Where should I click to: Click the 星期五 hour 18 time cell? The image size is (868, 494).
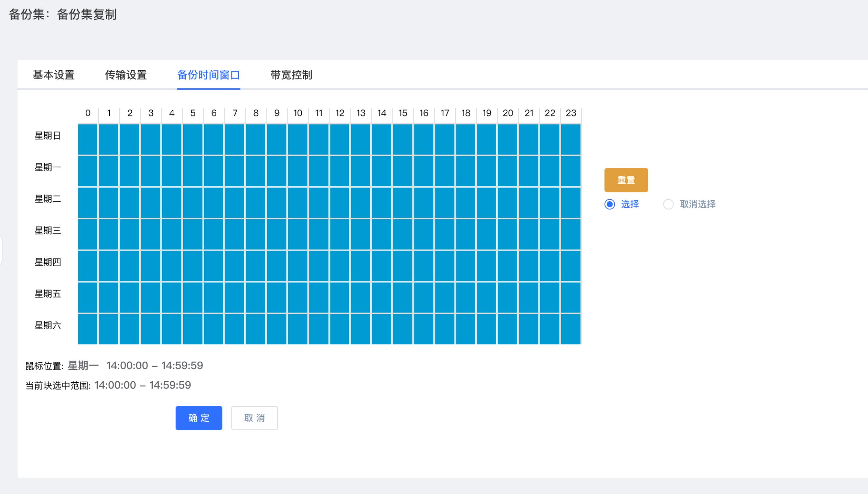coord(466,298)
